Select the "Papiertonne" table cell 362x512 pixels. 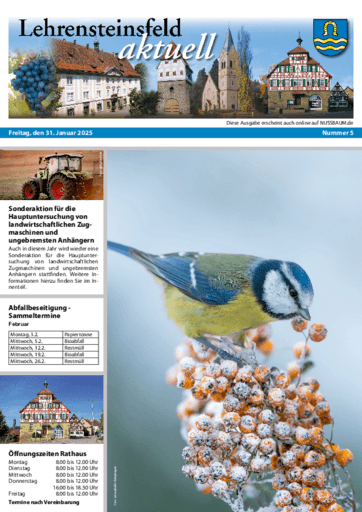pyautogui.click(x=81, y=334)
